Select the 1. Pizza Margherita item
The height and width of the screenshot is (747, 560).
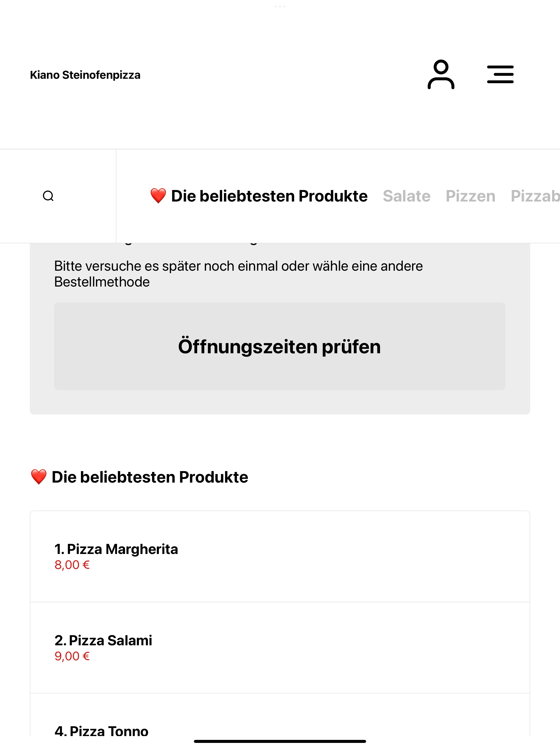(x=280, y=556)
